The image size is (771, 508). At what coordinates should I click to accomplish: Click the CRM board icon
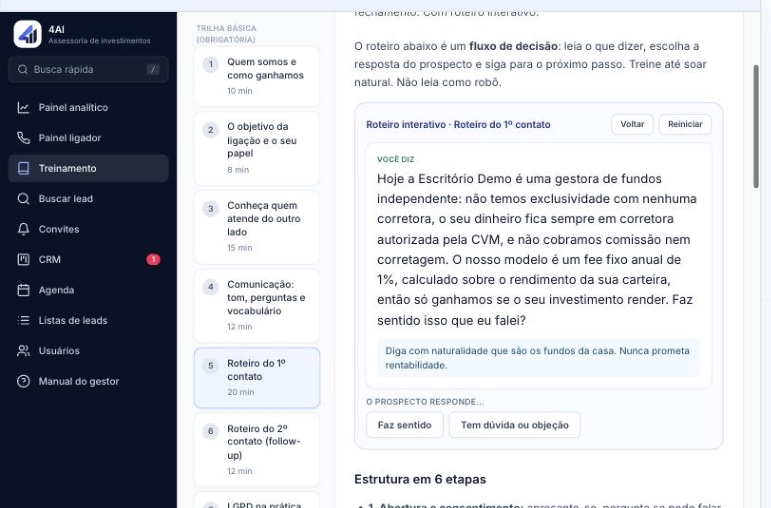click(23, 259)
